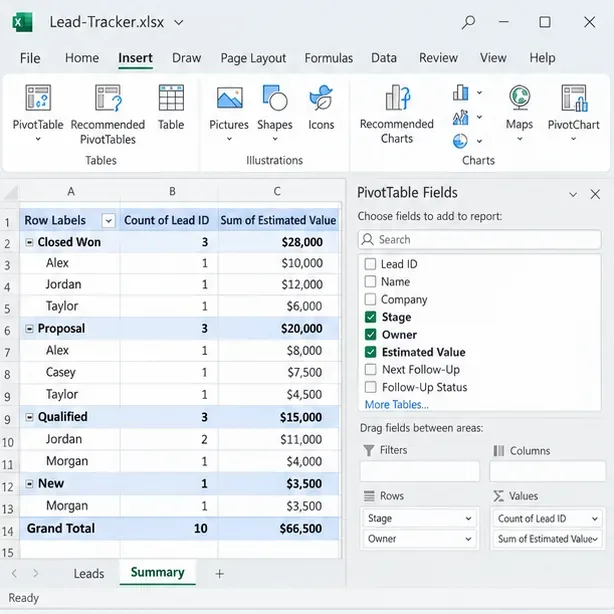Go to the next sheet arrow
This screenshot has width=614, height=614.
36,574
